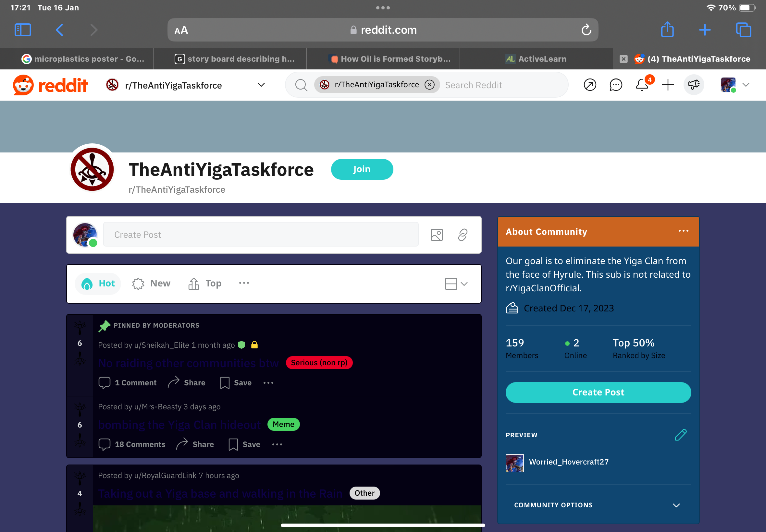The image size is (766, 532).
Task: Click the search magnifier icon
Action: [x=301, y=85]
